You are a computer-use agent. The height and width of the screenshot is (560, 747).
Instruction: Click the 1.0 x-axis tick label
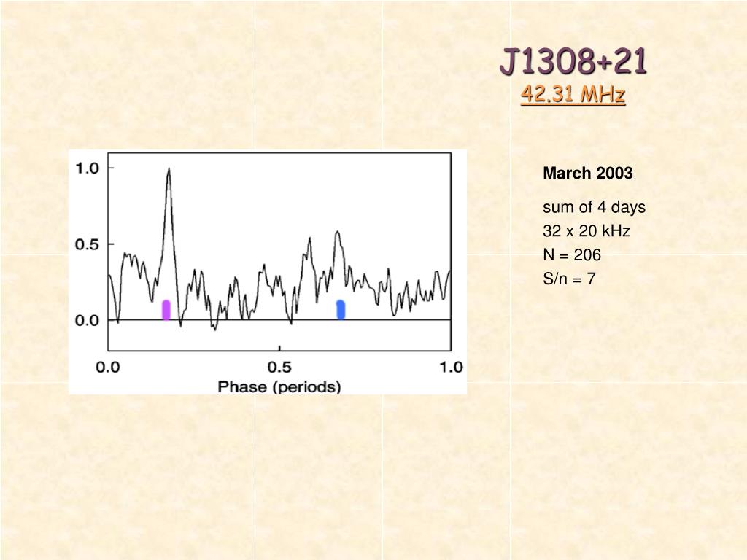[x=451, y=367]
